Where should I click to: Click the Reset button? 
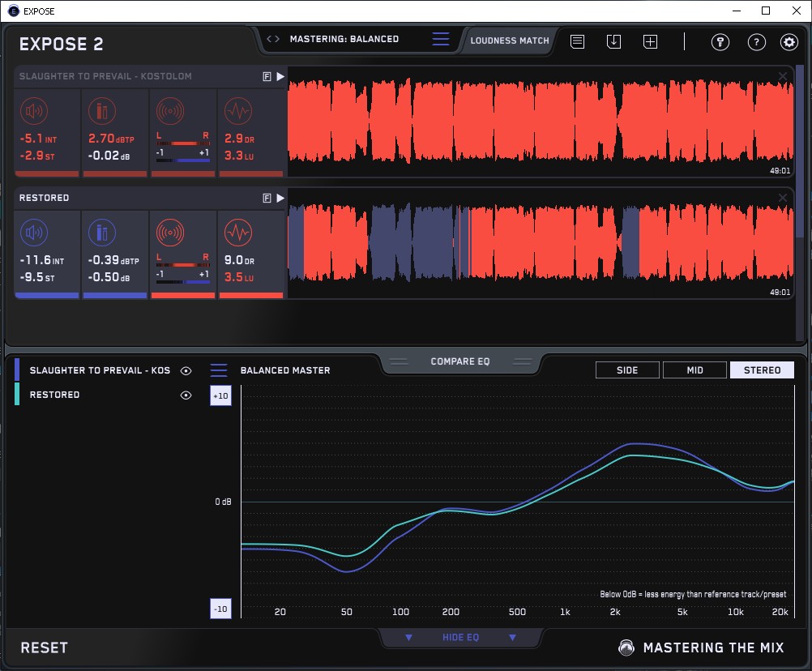coord(45,647)
